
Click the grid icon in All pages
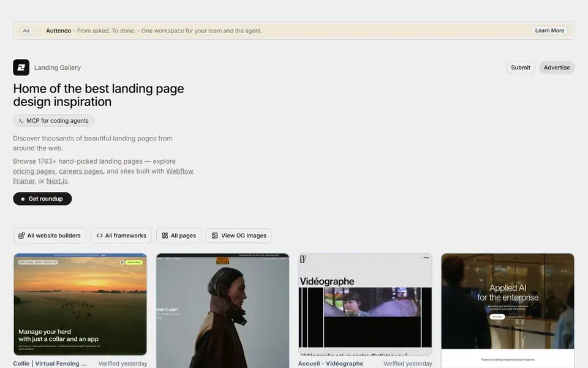click(165, 236)
